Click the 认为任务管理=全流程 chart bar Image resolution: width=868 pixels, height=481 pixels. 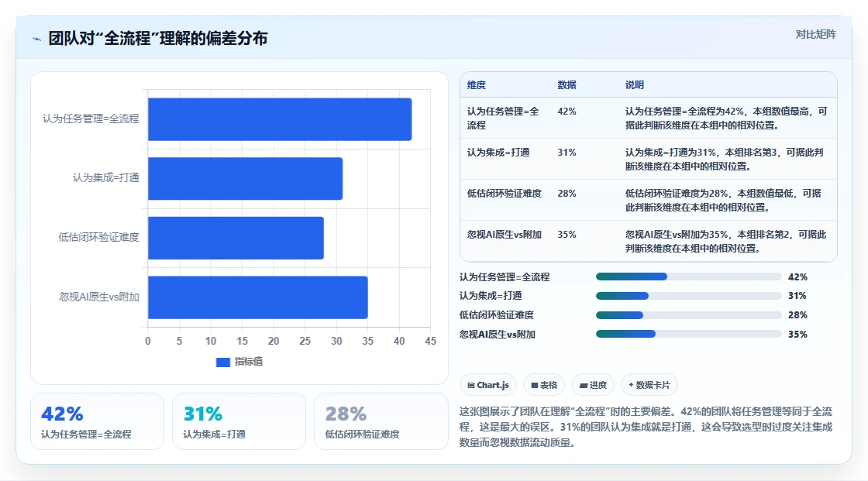click(x=280, y=119)
